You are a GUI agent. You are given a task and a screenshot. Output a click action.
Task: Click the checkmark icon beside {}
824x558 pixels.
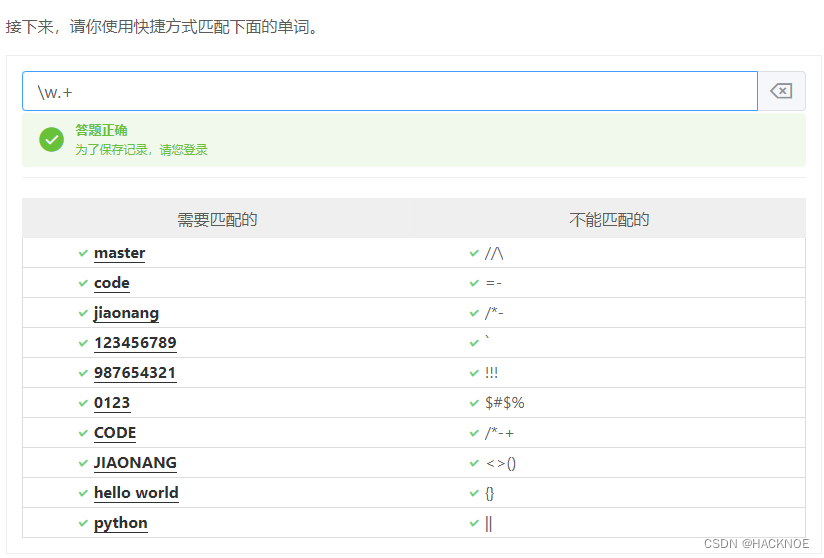click(x=474, y=493)
